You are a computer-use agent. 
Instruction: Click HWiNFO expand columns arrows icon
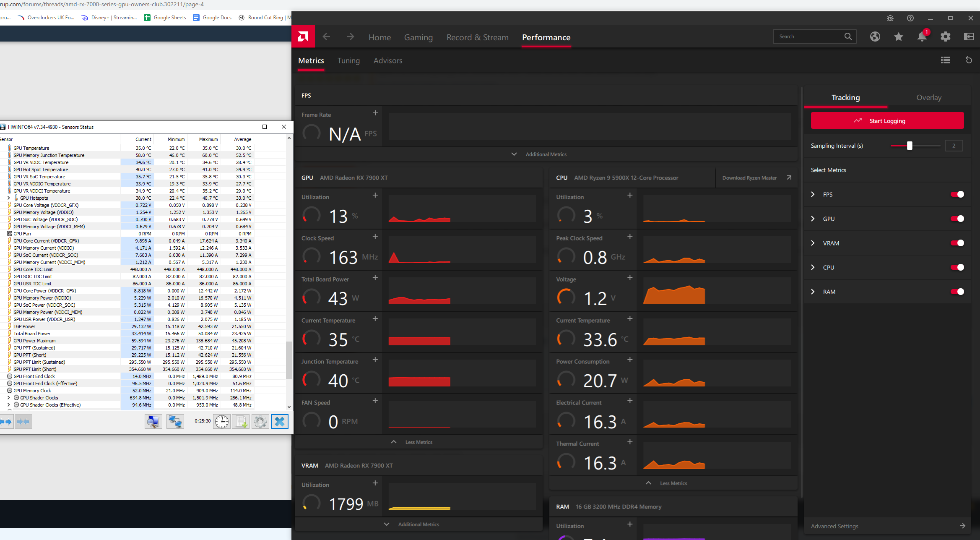point(6,421)
